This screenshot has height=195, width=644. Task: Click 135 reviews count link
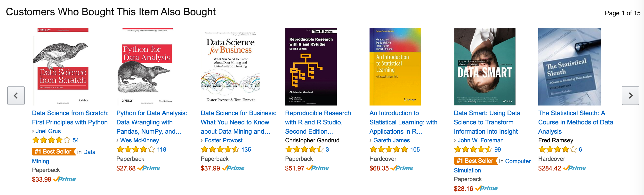pos(246,149)
